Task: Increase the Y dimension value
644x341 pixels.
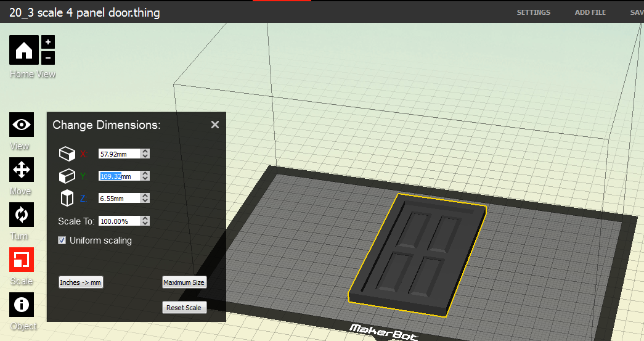Action: pyautogui.click(x=145, y=173)
